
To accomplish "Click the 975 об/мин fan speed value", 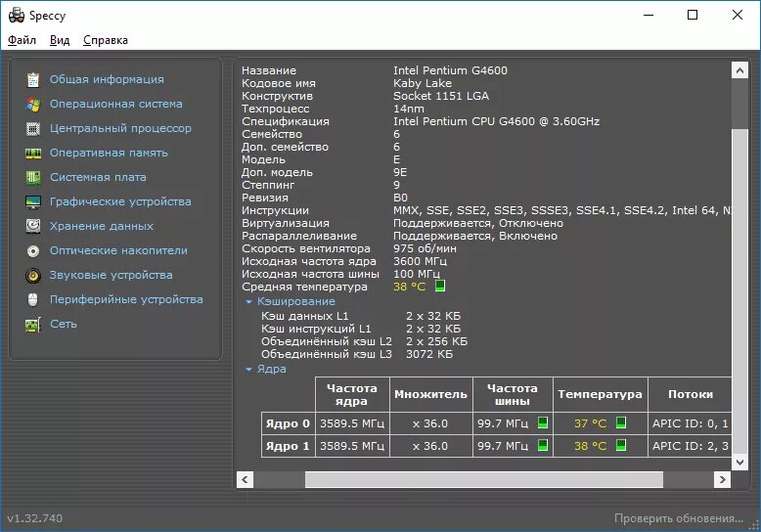I will [425, 248].
